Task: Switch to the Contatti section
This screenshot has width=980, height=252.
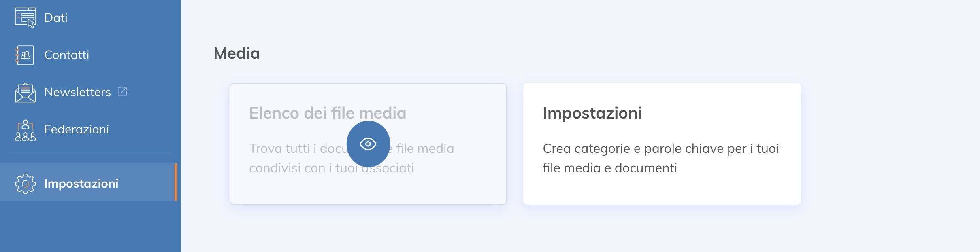Action: tap(67, 55)
